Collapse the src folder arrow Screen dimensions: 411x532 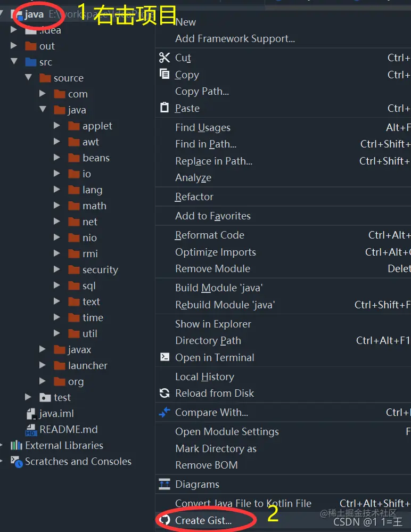click(14, 61)
